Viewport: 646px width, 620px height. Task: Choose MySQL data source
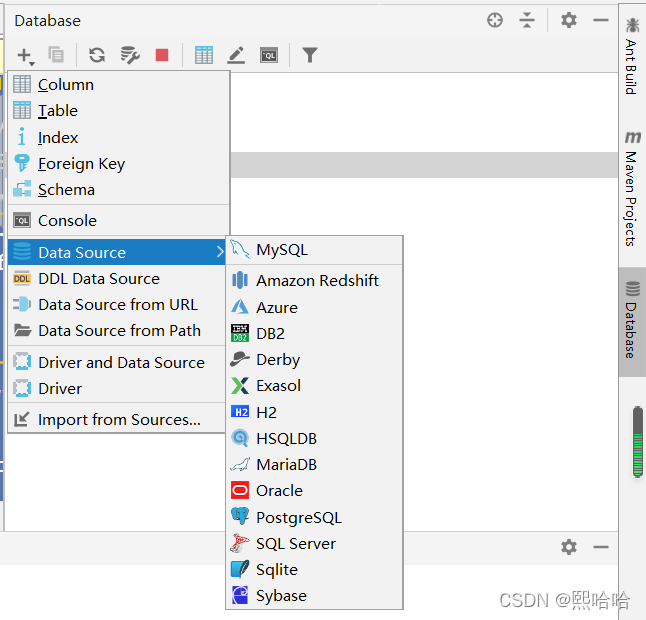(x=314, y=250)
